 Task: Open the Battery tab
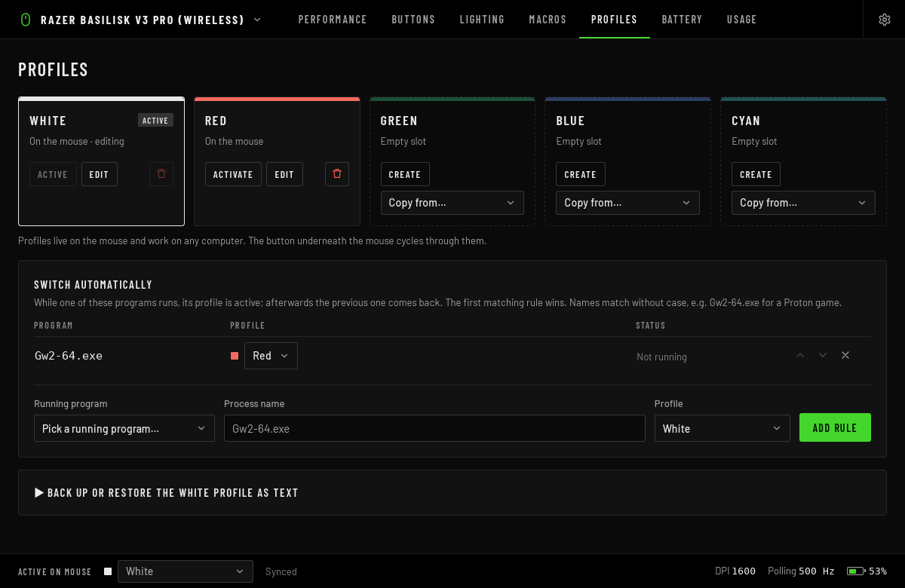[682, 20]
